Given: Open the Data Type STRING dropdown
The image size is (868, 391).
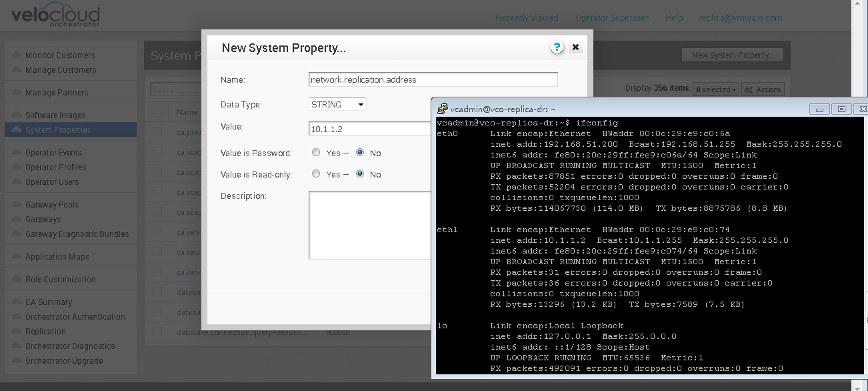Looking at the screenshot, I should (x=338, y=104).
